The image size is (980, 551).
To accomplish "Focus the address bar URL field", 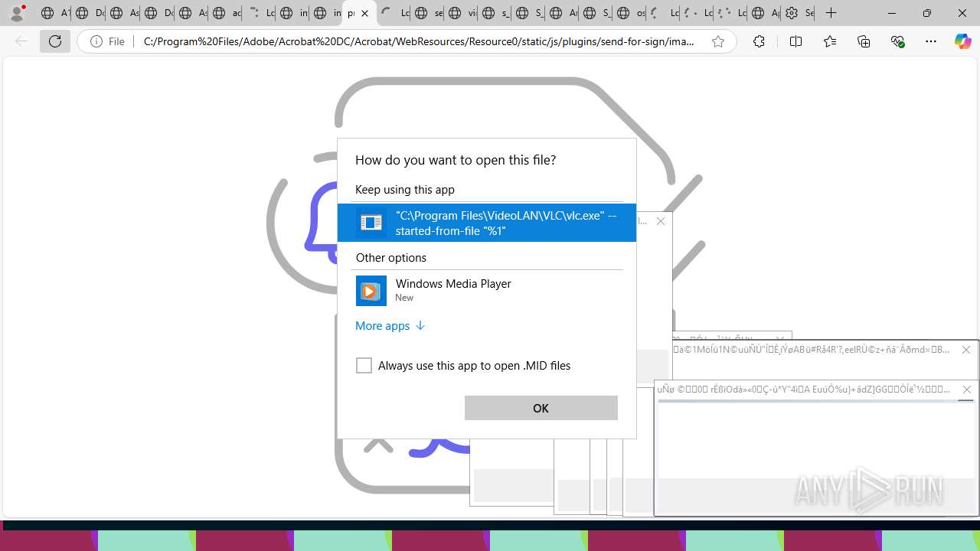I will [x=419, y=41].
